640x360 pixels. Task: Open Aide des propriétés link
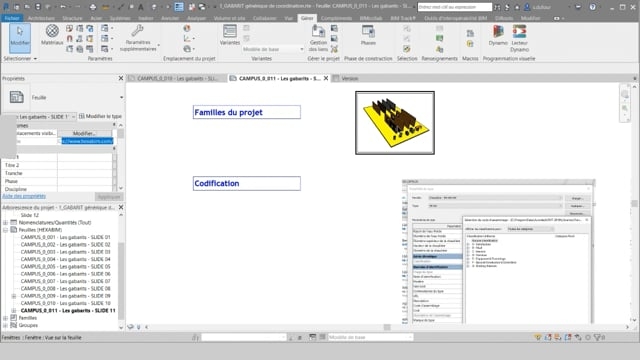(24, 196)
